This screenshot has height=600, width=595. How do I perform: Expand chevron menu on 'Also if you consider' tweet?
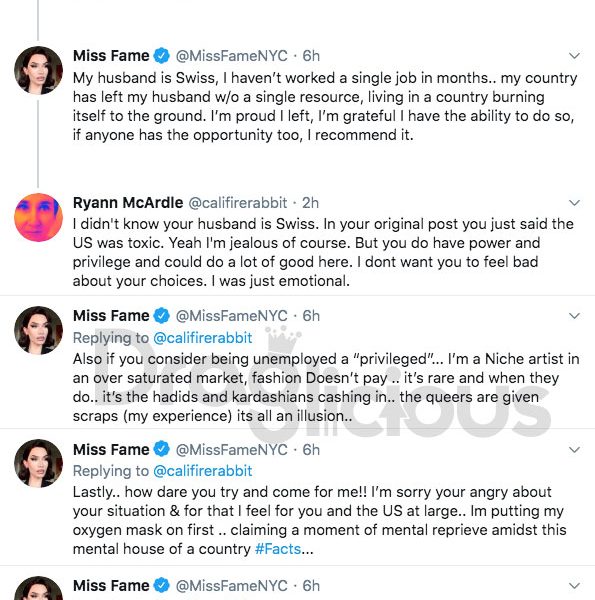574,316
